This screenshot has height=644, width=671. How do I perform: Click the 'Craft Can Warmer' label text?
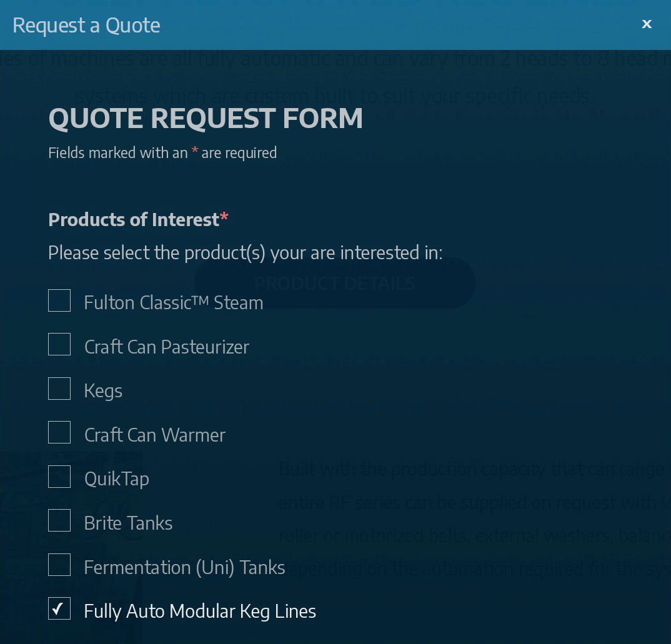click(154, 435)
